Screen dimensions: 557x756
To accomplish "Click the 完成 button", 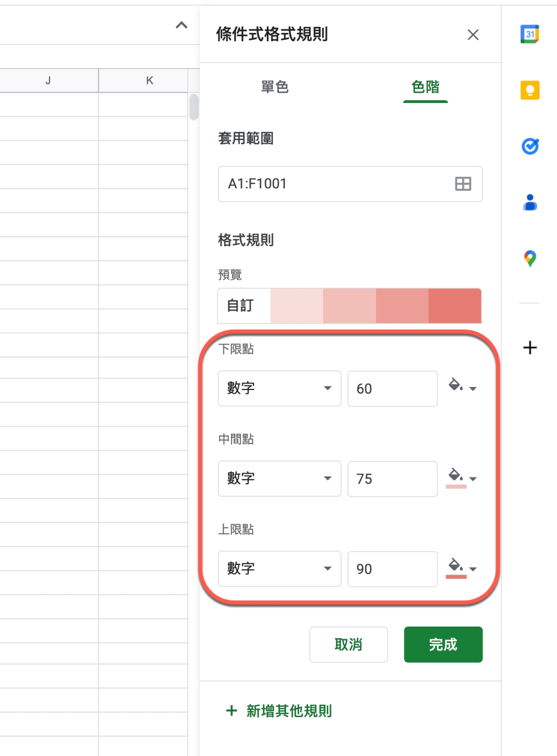I will (x=443, y=644).
